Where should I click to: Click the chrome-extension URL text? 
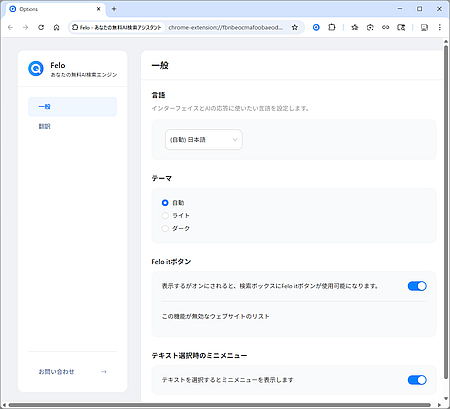coord(226,27)
